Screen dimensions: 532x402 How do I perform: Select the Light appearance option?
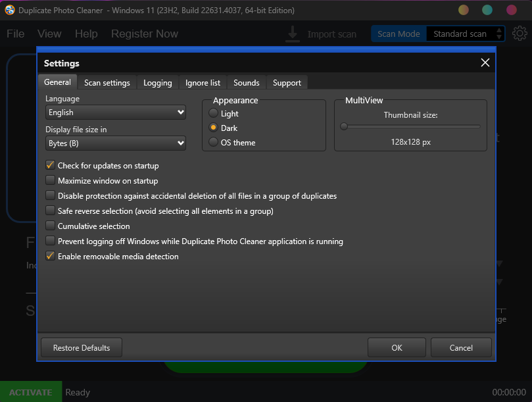pyautogui.click(x=213, y=113)
